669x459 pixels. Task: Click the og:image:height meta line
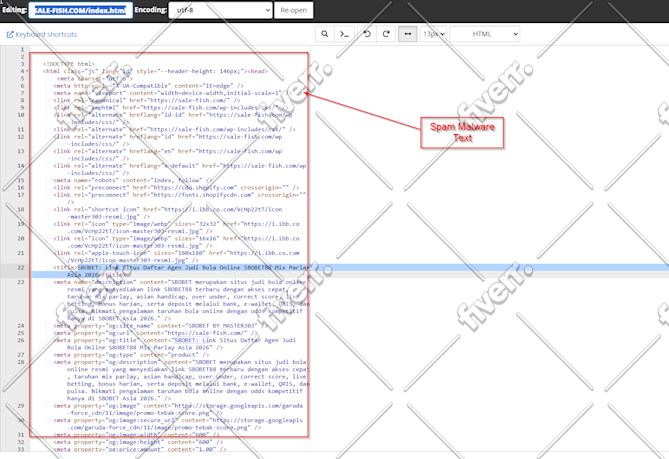[137, 442]
